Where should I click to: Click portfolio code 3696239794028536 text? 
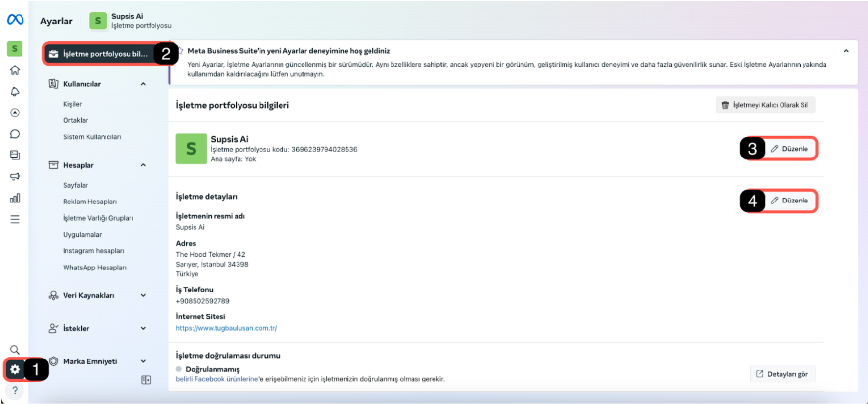(x=324, y=149)
